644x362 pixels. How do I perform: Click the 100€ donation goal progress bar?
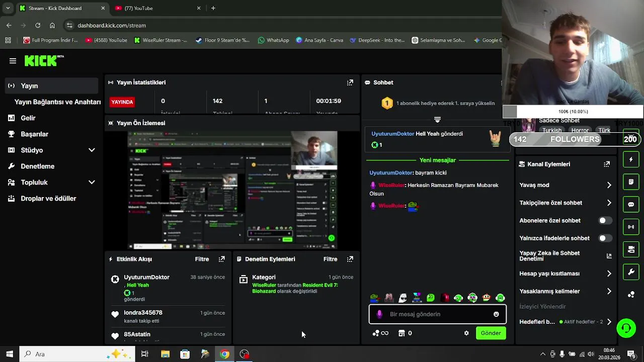click(573, 112)
